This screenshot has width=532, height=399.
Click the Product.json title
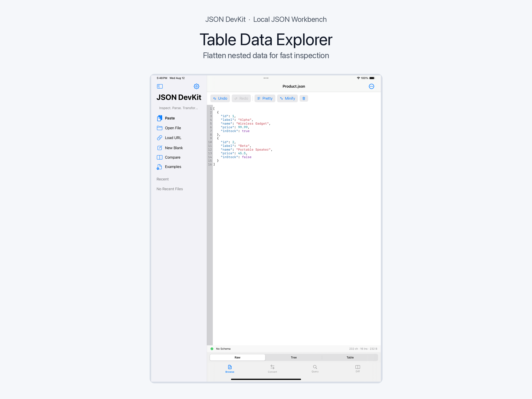coord(294,86)
